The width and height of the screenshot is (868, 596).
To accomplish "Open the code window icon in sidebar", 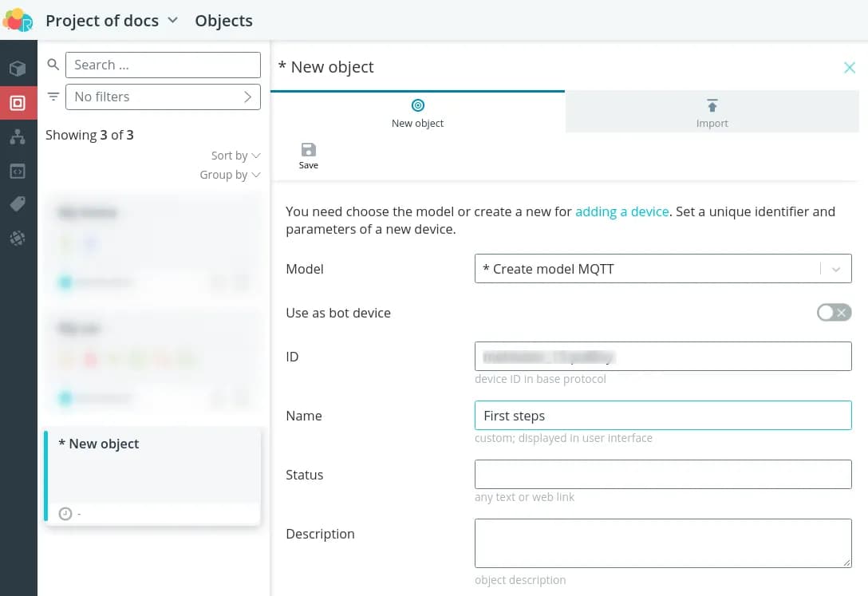I will [18, 171].
